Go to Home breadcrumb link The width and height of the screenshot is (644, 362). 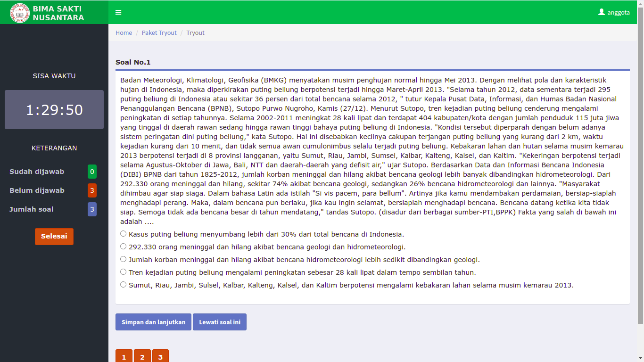pyautogui.click(x=124, y=33)
